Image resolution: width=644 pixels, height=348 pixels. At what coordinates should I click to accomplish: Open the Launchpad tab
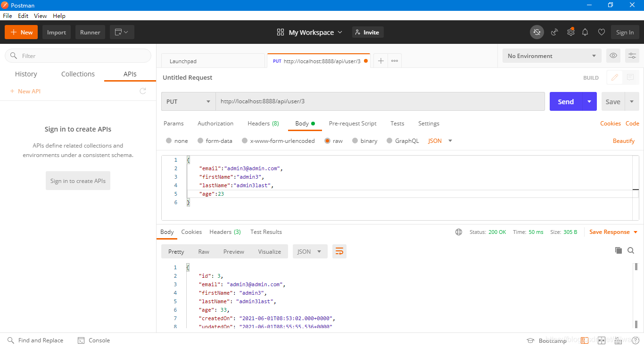[x=213, y=61]
